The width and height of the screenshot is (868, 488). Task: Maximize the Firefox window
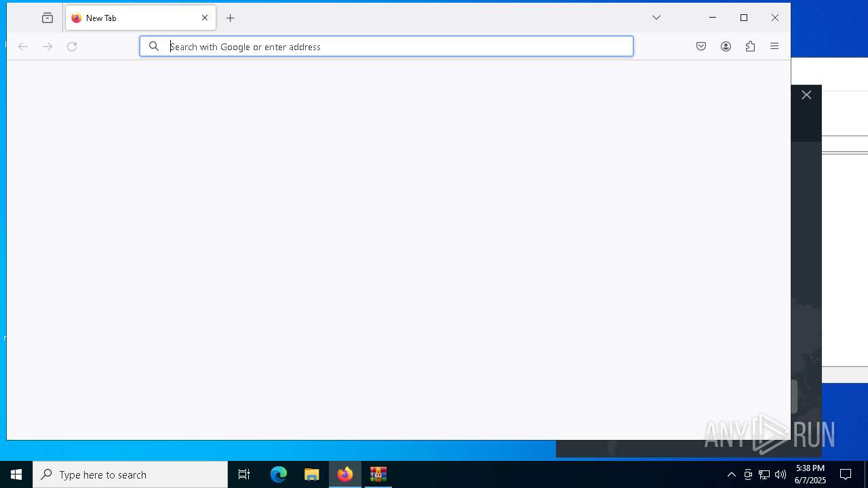pyautogui.click(x=744, y=18)
